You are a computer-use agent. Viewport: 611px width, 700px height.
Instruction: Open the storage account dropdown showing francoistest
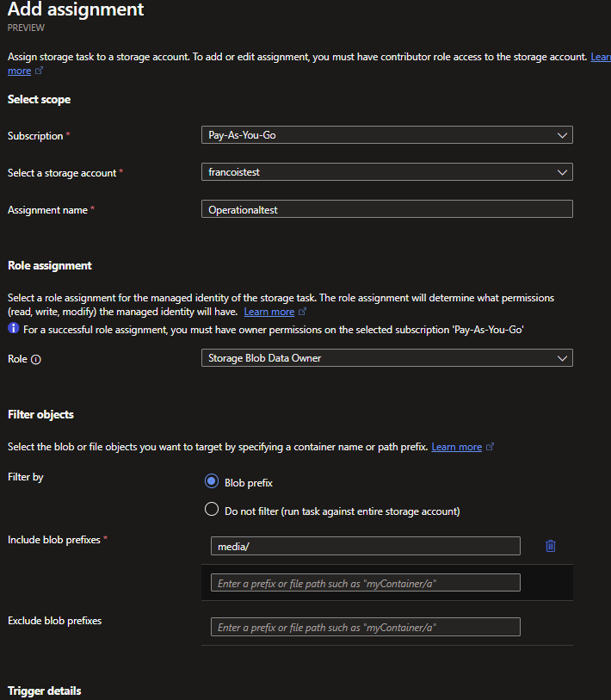[387, 172]
